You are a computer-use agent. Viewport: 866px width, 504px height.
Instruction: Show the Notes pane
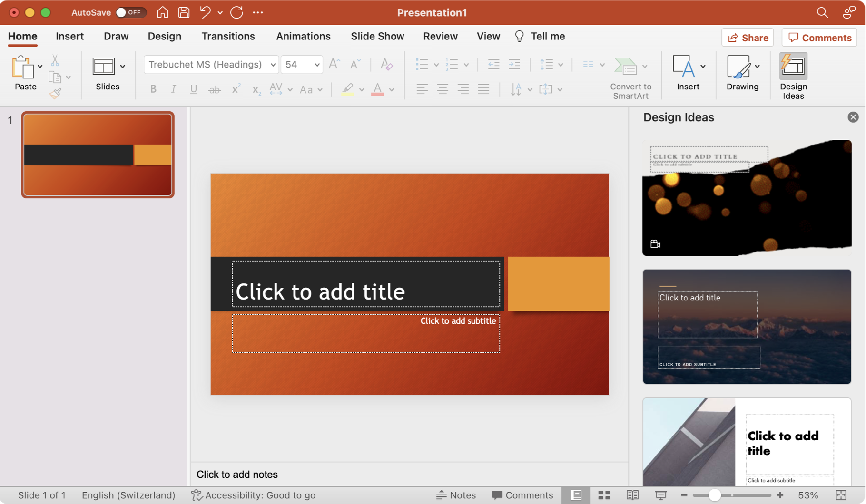(x=455, y=495)
